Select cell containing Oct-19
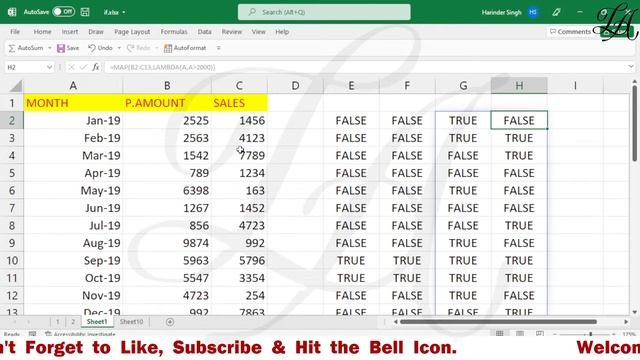 coord(73,278)
